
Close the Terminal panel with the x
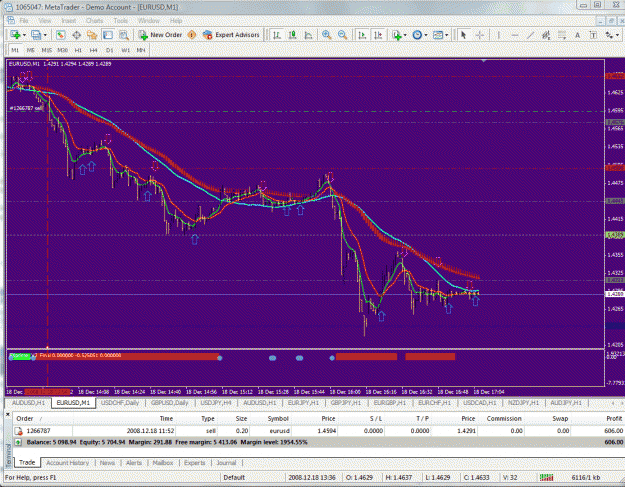tap(8, 415)
